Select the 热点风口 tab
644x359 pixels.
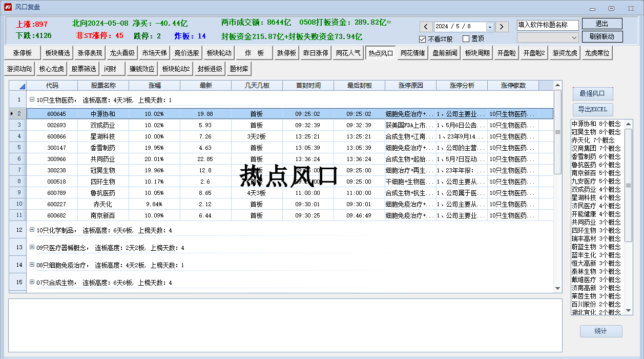[x=381, y=53]
